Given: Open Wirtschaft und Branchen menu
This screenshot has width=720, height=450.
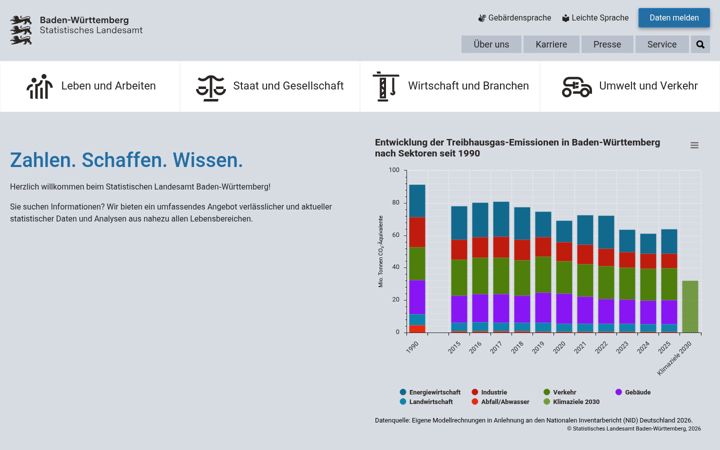Looking at the screenshot, I should click(450, 86).
